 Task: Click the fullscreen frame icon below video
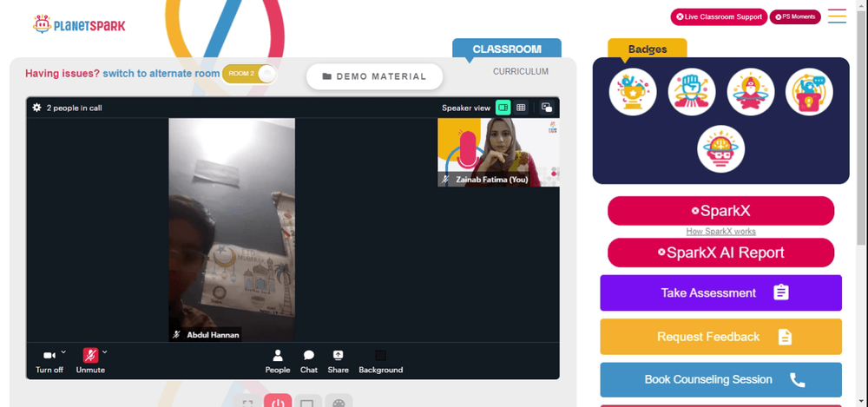(248, 404)
